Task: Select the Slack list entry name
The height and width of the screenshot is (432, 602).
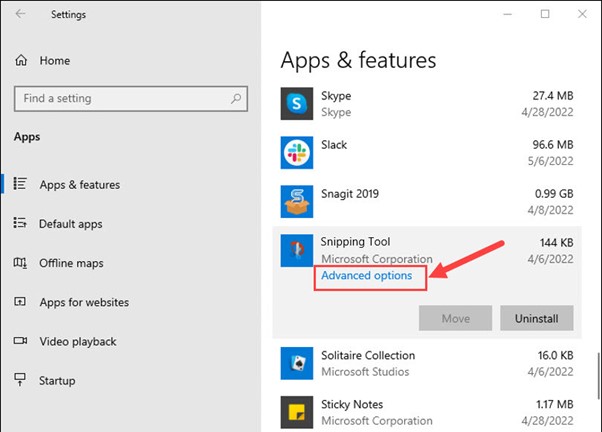Action: (334, 145)
